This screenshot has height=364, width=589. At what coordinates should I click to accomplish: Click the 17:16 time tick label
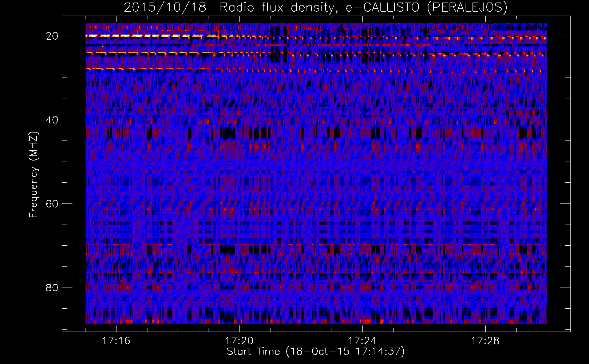point(116,341)
